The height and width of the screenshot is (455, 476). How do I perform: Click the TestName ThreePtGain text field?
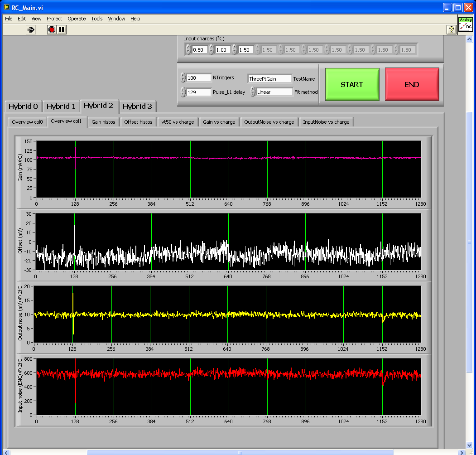coord(269,78)
